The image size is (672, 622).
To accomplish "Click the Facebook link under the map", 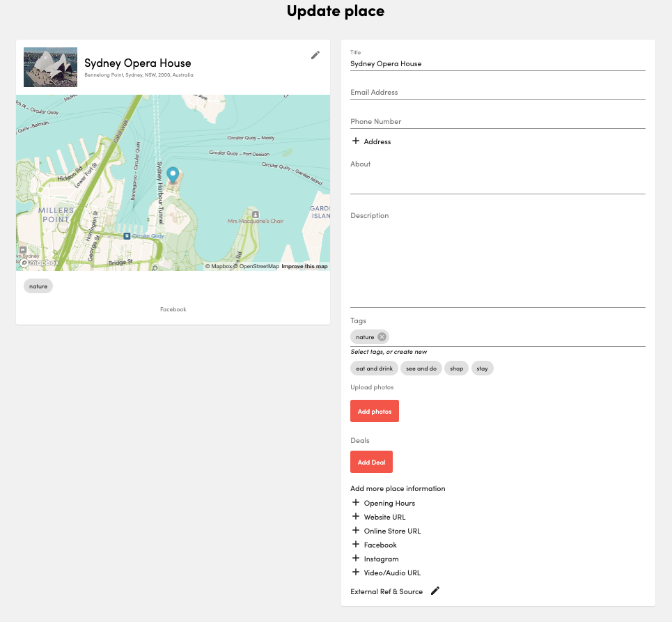I will pyautogui.click(x=173, y=309).
